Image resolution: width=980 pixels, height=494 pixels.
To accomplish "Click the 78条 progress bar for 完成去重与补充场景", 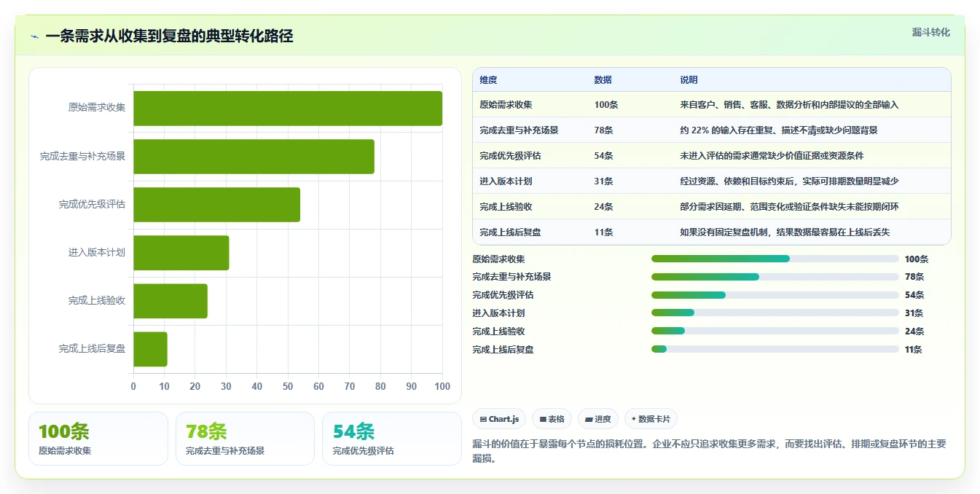I will pyautogui.click(x=775, y=277).
